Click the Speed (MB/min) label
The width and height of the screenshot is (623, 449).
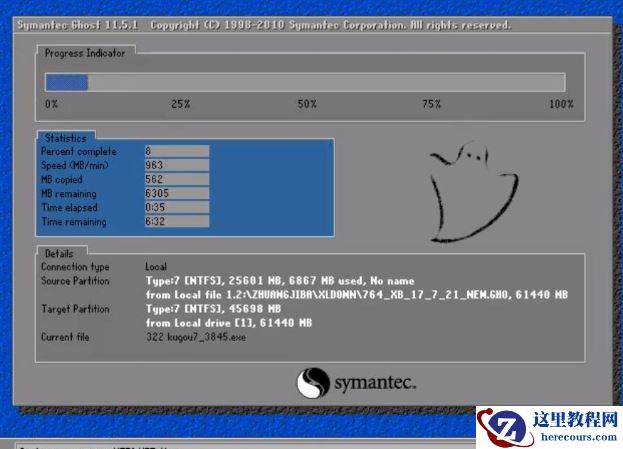point(75,165)
